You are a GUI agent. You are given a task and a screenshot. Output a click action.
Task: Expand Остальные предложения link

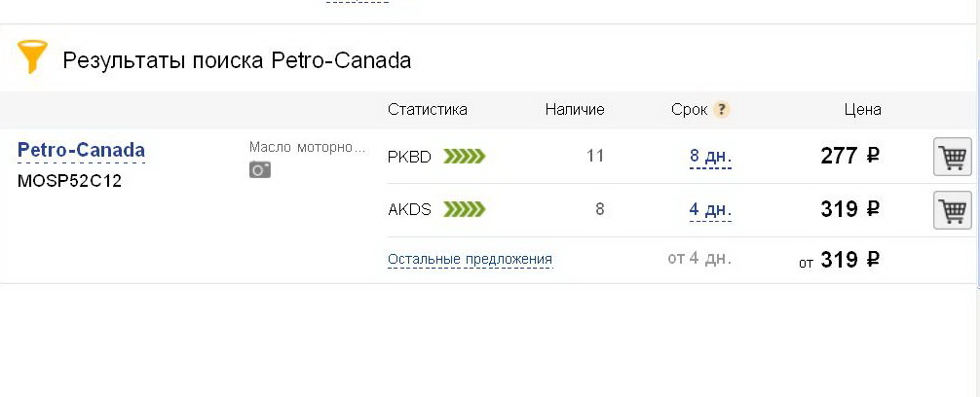point(470,259)
